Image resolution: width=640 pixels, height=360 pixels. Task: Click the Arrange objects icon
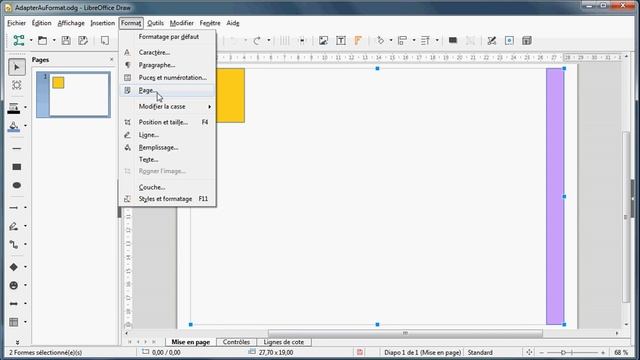click(x=425, y=40)
